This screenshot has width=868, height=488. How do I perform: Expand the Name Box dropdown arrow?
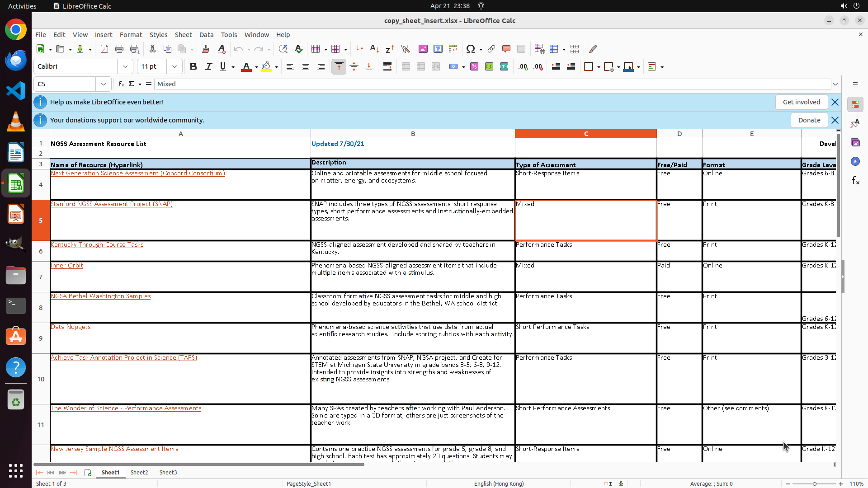pos(104,84)
